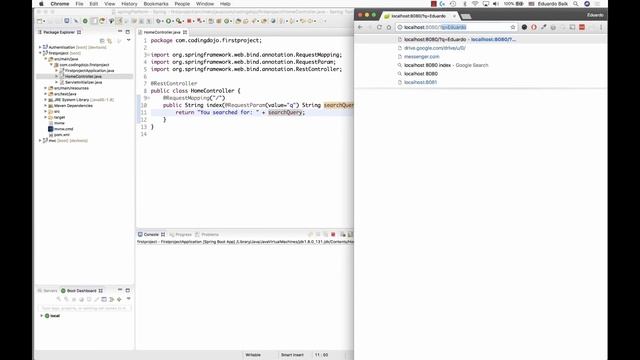Screen dimensions: 640x360
Task: Collapse the com.codingdojo.firstproject package
Action: [51, 64]
